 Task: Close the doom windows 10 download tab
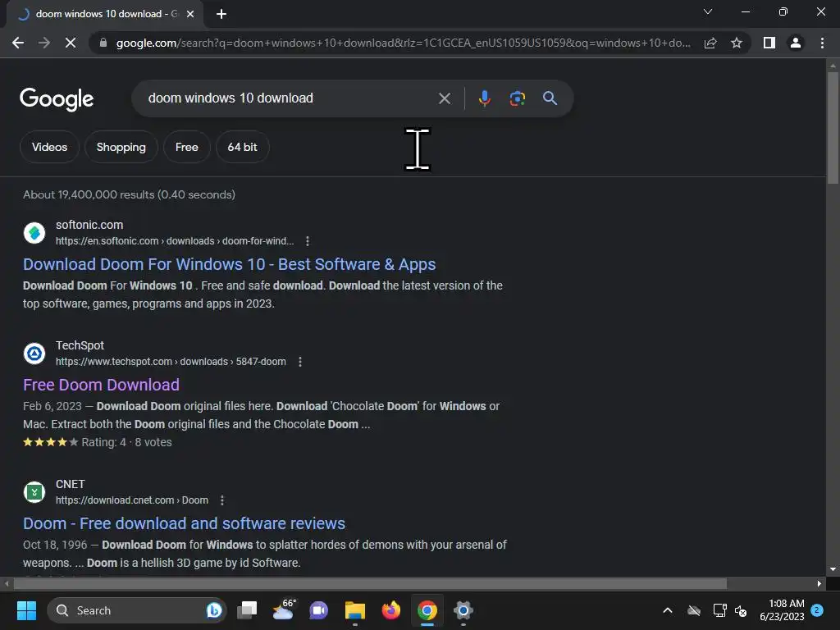(190, 14)
